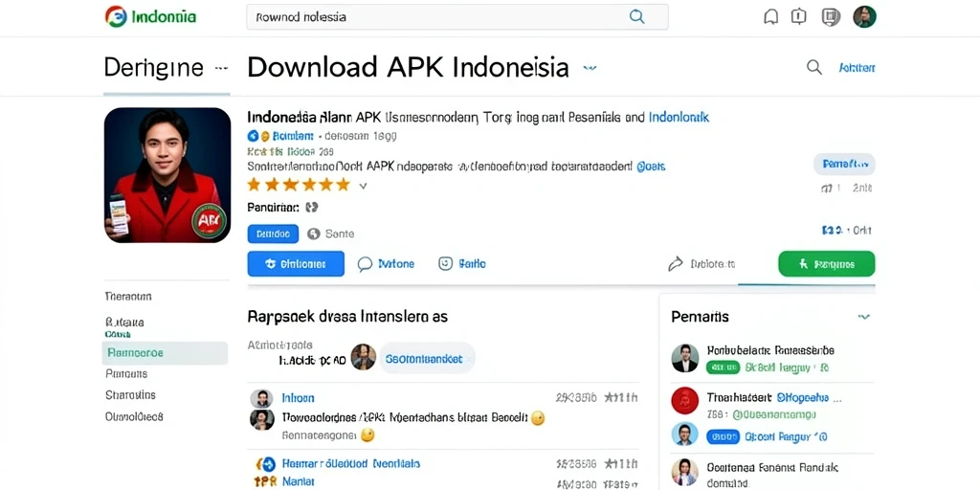Click the blue Gintioner button
The height and width of the screenshot is (490, 980).
296,264
